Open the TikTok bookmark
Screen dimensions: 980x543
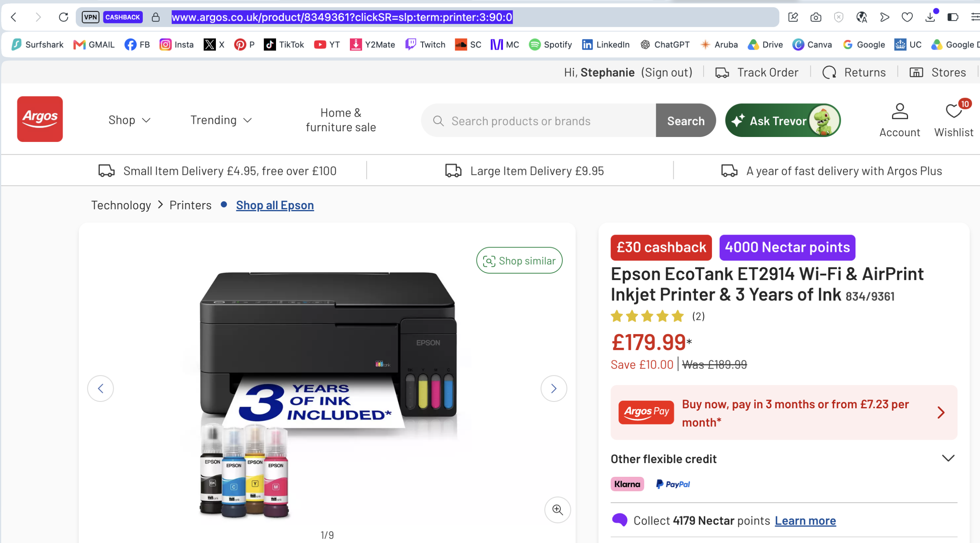(x=284, y=44)
